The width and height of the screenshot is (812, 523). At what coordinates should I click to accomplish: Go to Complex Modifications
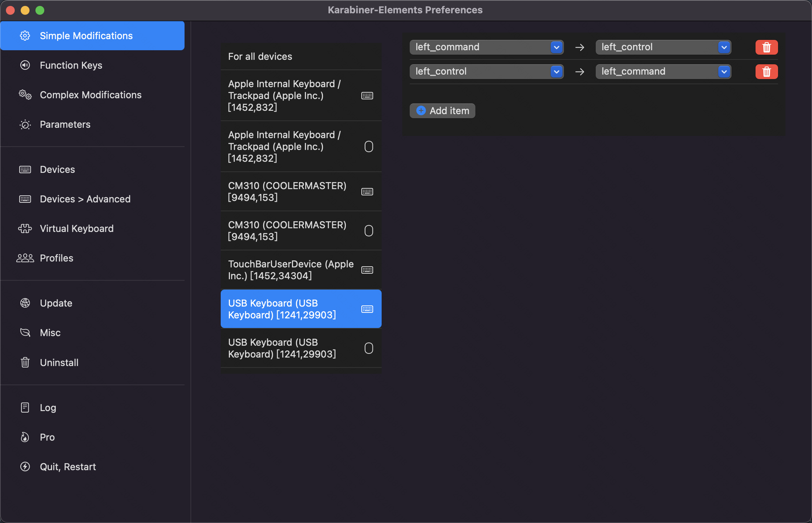[x=92, y=95]
